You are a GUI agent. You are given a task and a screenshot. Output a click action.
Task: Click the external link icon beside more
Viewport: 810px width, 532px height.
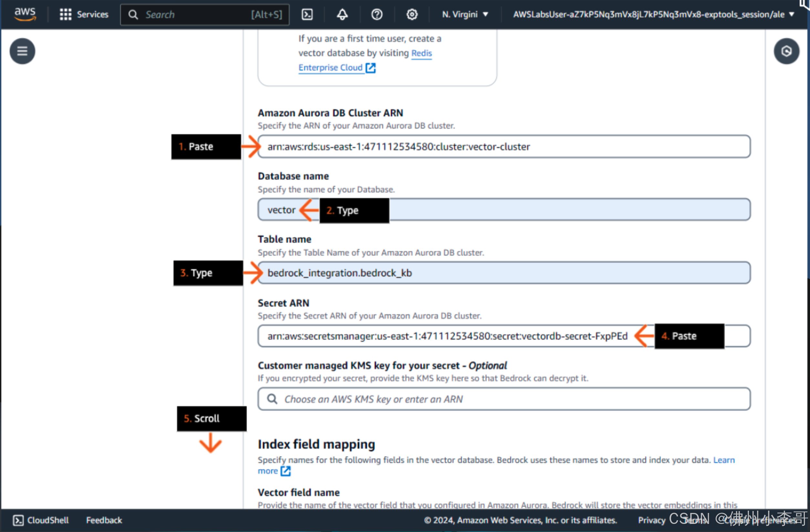286,471
